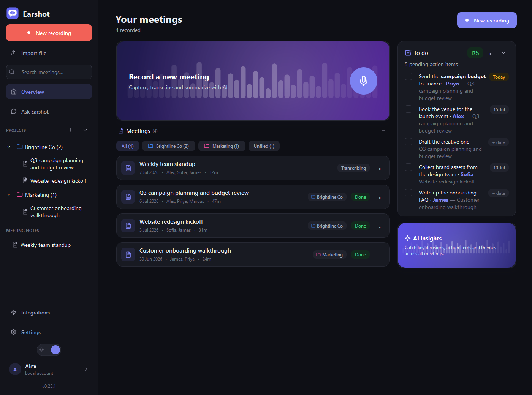This screenshot has height=395, width=532.
Task: Collapse the Meetings list section
Action: [x=383, y=131]
